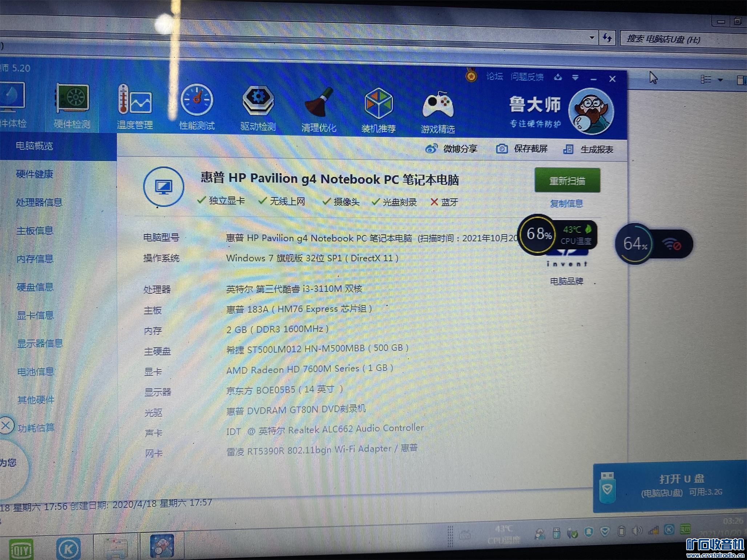Screen dimensions: 747x560
Task: Open iQIYI icon in taskbar
Action: click(21, 549)
